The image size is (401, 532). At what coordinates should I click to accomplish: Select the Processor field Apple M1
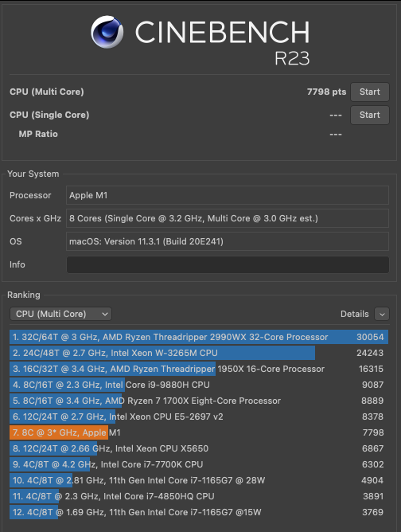[x=228, y=195]
